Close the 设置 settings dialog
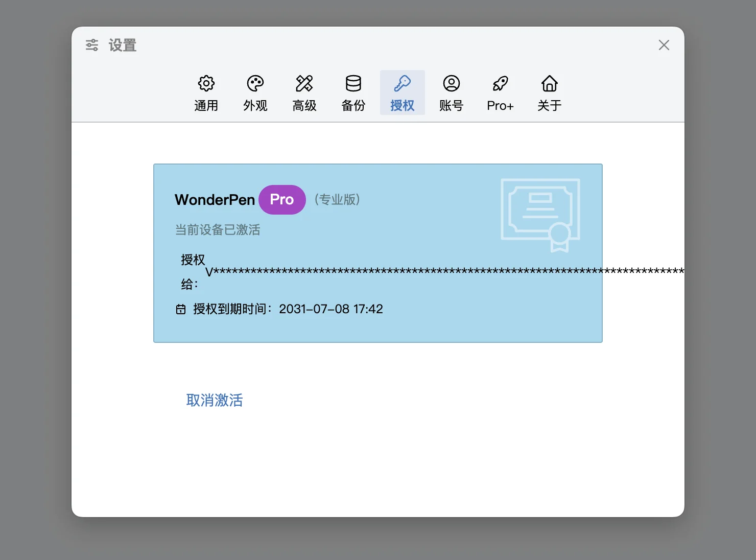 pyautogui.click(x=664, y=45)
